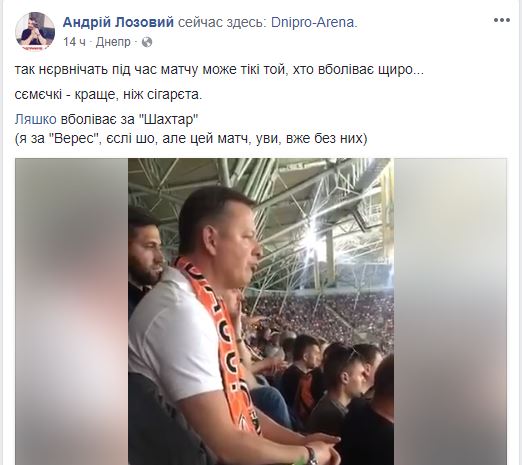The height and width of the screenshot is (465, 522).
Task: Click the public globe privacy icon
Action: click(147, 42)
